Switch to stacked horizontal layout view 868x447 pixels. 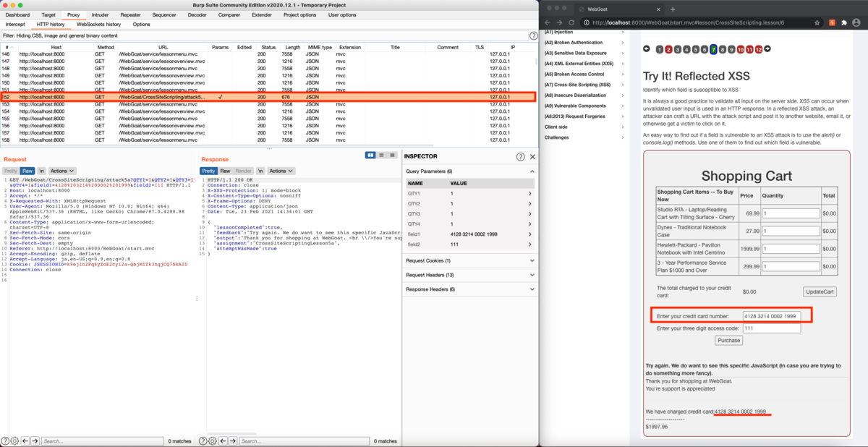[x=382, y=155]
